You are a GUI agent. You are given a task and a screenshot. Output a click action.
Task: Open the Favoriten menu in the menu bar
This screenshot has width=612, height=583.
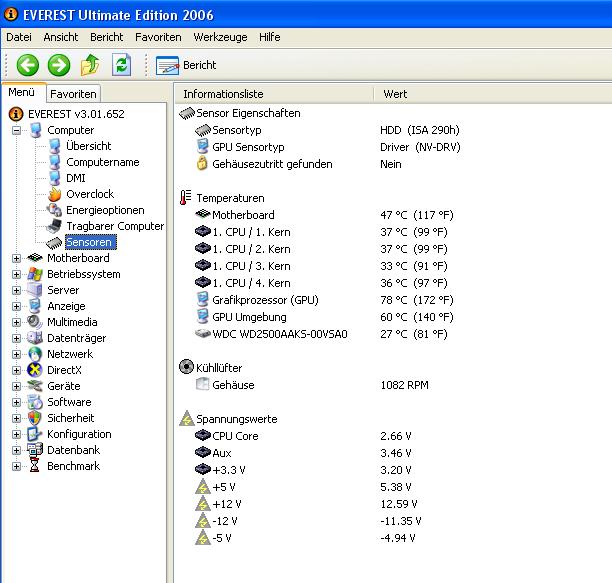coord(158,37)
